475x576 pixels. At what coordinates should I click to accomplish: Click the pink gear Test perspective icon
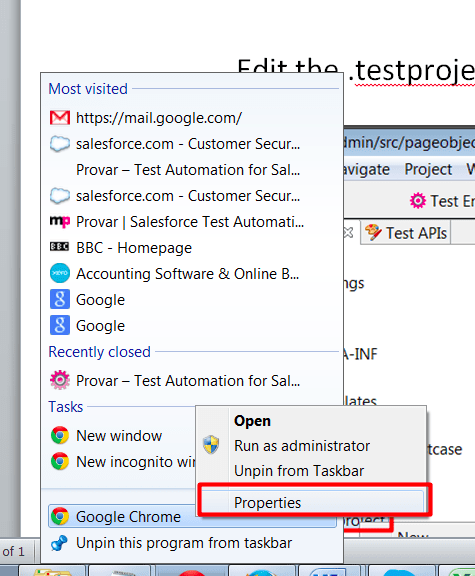418,201
